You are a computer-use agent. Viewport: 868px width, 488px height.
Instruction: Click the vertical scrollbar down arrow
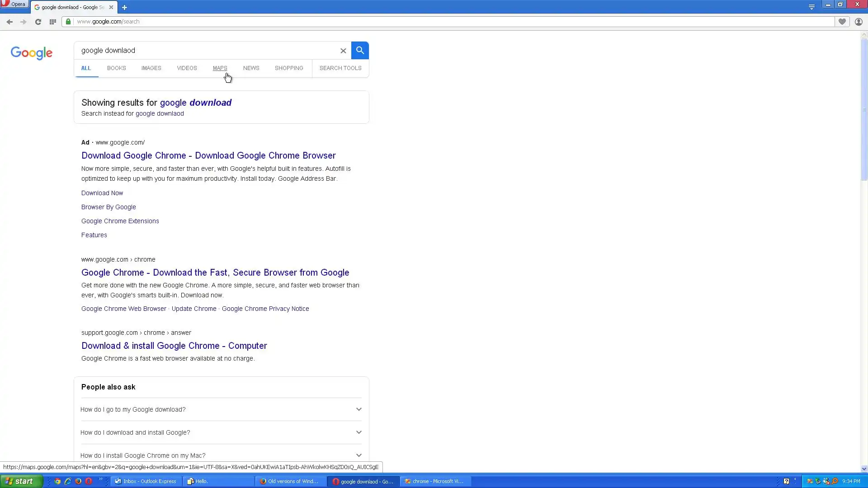(864, 469)
